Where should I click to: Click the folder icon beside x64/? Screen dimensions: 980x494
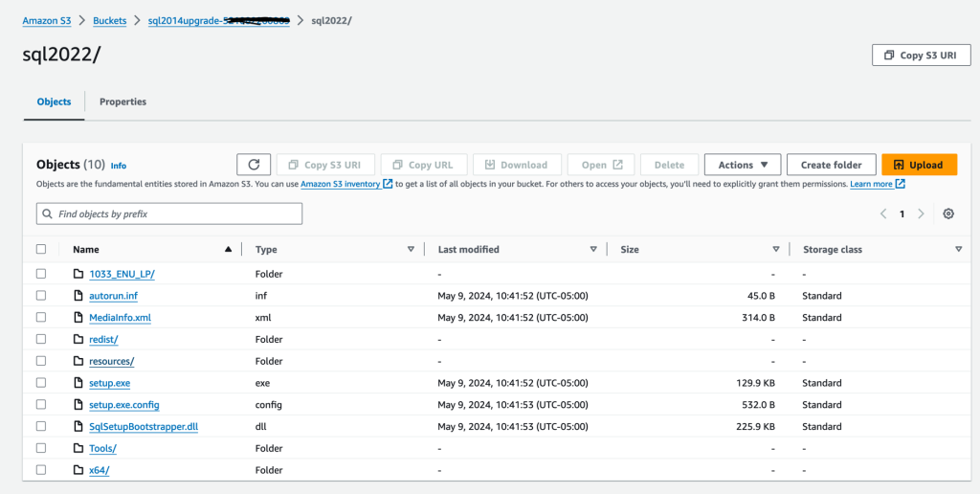pos(78,470)
